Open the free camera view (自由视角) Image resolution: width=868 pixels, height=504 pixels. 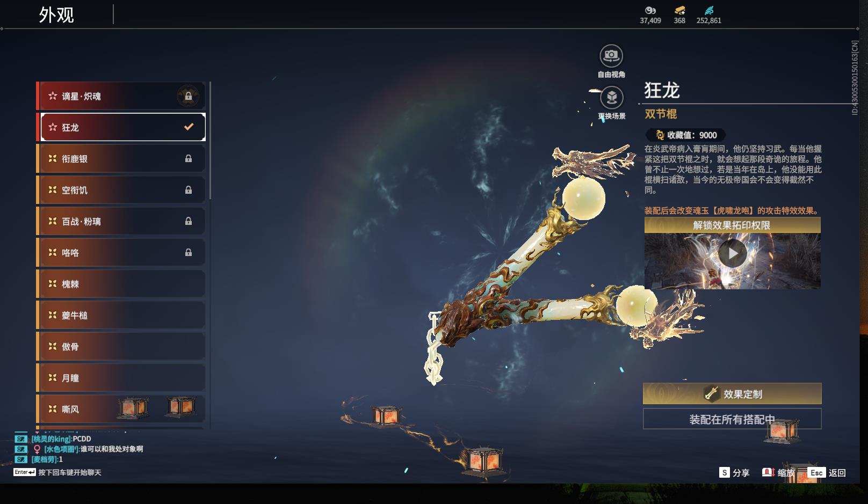pos(611,56)
